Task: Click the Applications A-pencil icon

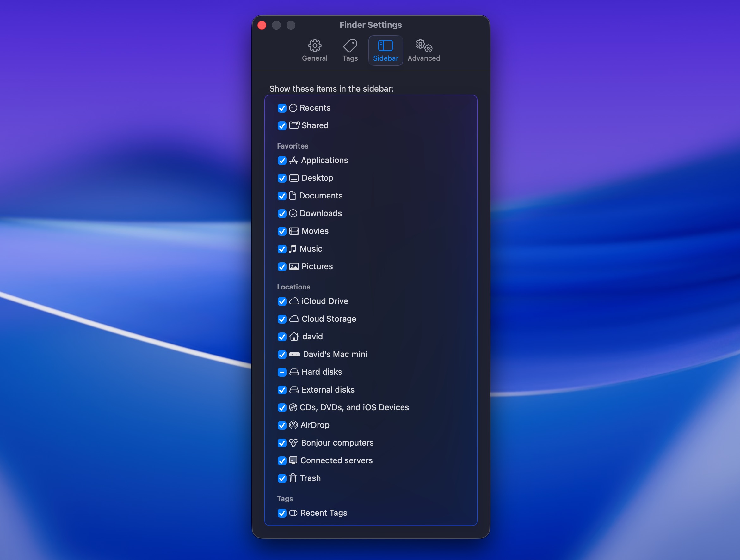Action: click(x=294, y=161)
